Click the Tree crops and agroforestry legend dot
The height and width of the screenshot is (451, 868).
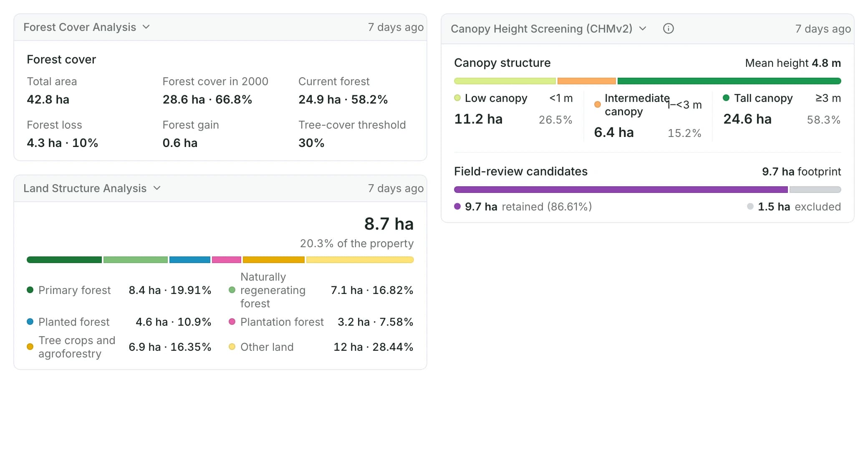tap(30, 347)
